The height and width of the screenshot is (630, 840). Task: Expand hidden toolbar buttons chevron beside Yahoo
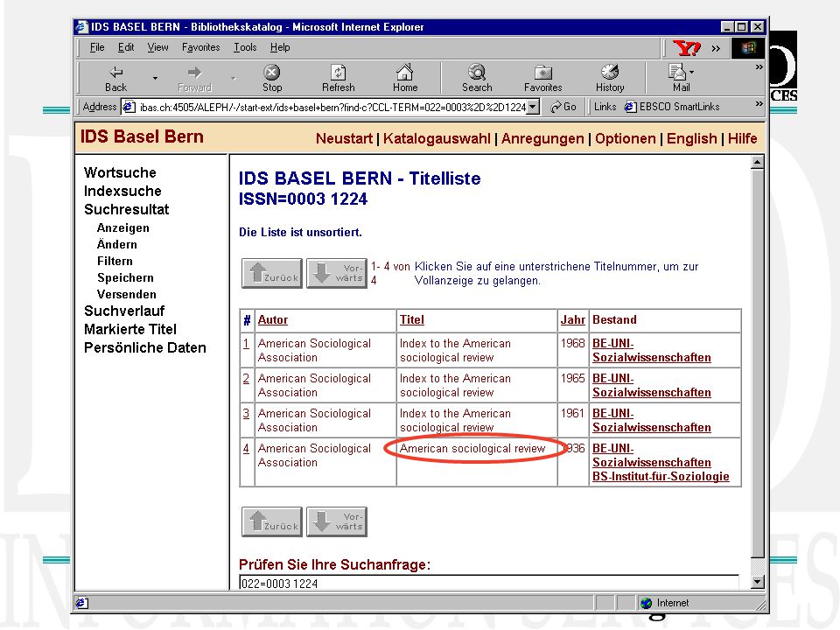click(x=716, y=49)
